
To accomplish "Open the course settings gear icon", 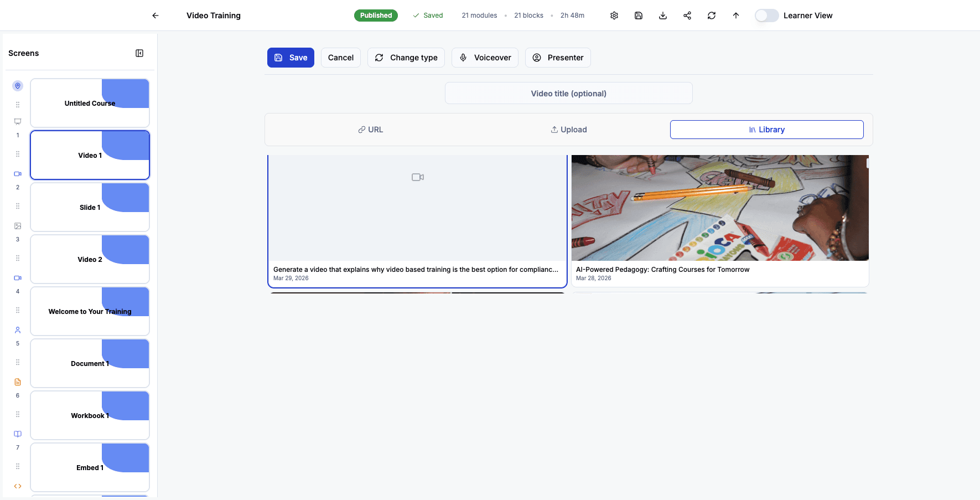I will coord(614,16).
